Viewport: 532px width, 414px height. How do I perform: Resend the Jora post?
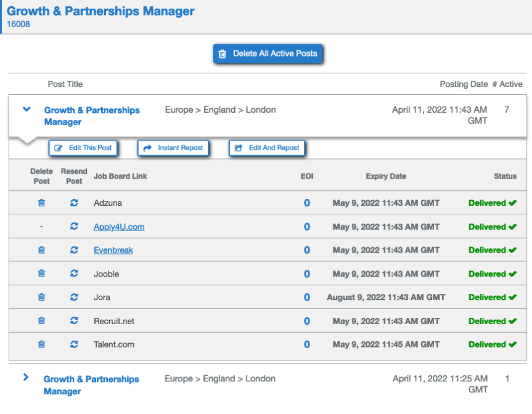(74, 298)
